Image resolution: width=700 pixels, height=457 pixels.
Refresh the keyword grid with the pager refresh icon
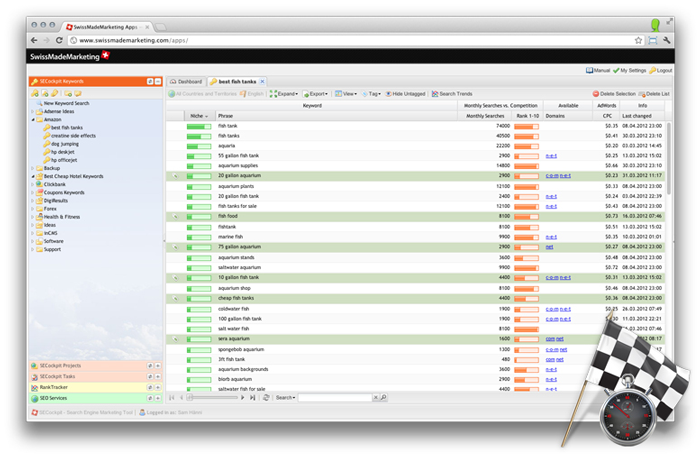pos(266,397)
